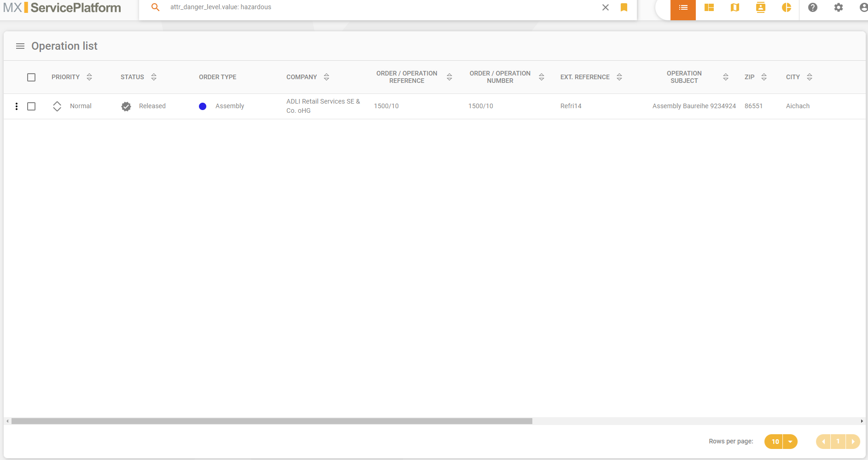This screenshot has height=460, width=868.
Task: Click the OPERATION SUBJECT header label
Action: point(684,77)
